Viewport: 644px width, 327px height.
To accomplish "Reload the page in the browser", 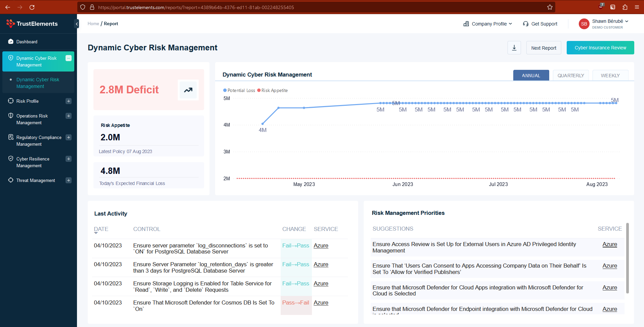I will [x=32, y=7].
